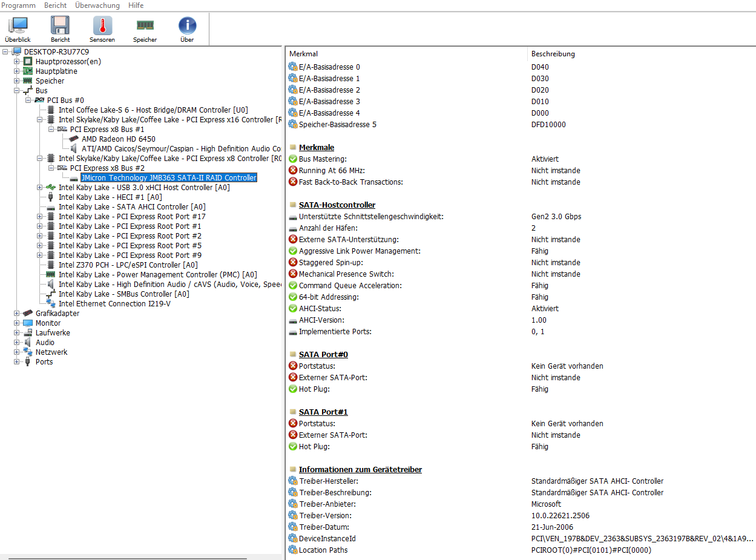Expand the Hauptplatine tree node
The height and width of the screenshot is (560, 756).
pyautogui.click(x=17, y=71)
